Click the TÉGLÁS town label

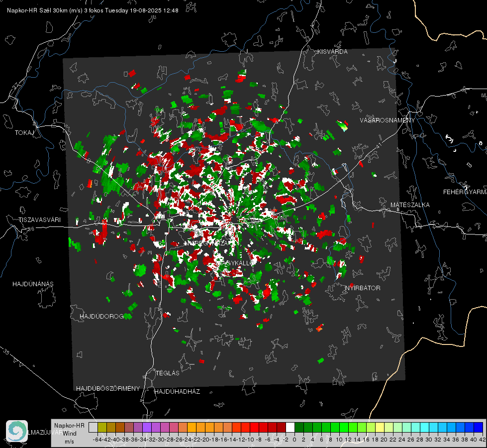[x=168, y=373]
